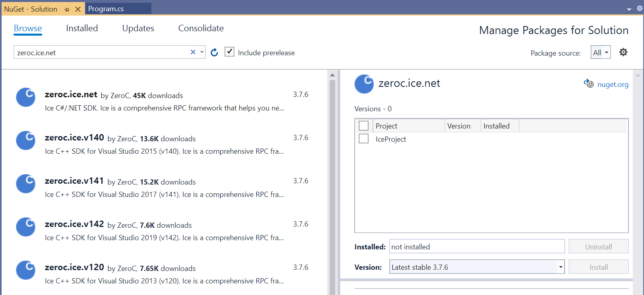Open the Version dropdown list
644x295 pixels.
(560, 267)
